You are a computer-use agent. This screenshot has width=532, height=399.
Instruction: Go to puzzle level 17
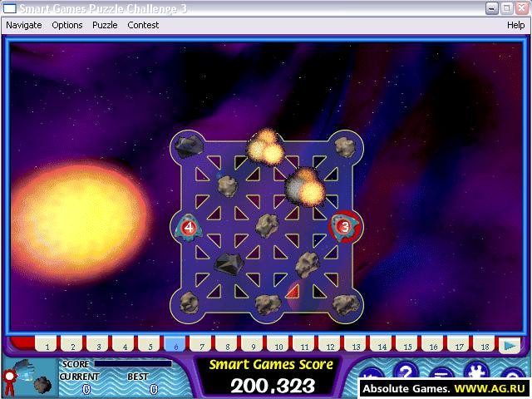pos(460,346)
